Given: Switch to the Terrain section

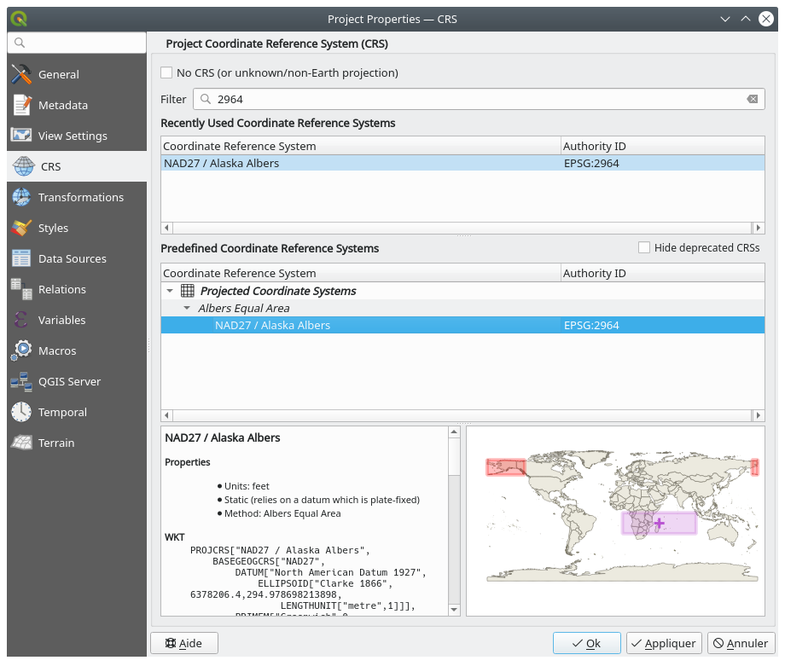Looking at the screenshot, I should coord(55,443).
